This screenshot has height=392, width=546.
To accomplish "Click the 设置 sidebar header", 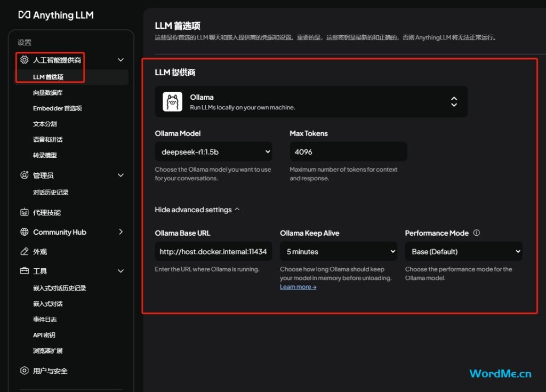I will [25, 43].
